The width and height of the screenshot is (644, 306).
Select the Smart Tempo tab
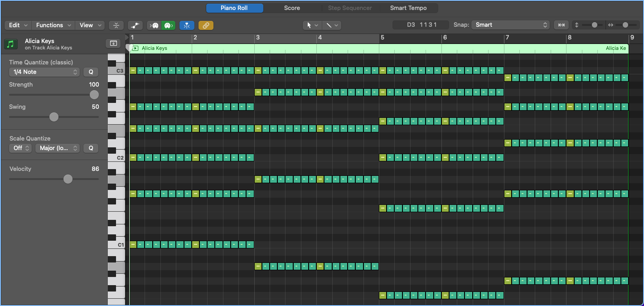(x=408, y=8)
